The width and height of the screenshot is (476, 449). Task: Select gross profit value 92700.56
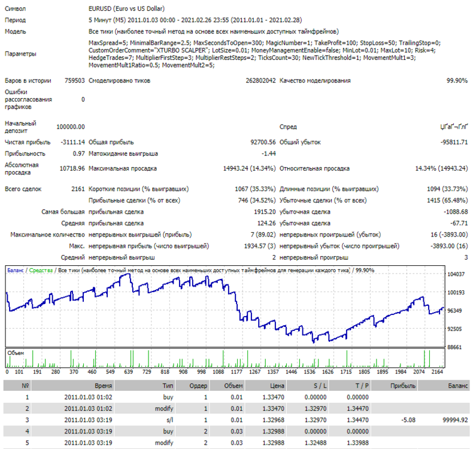click(263, 142)
